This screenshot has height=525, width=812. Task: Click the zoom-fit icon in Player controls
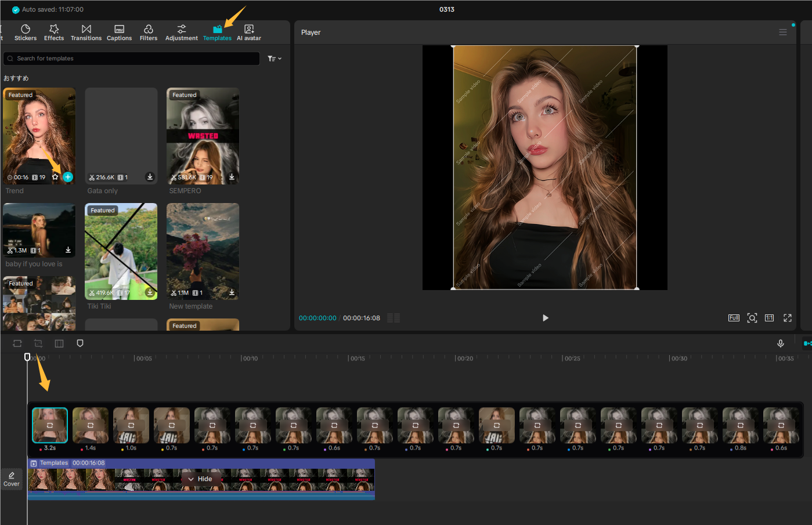(x=752, y=318)
